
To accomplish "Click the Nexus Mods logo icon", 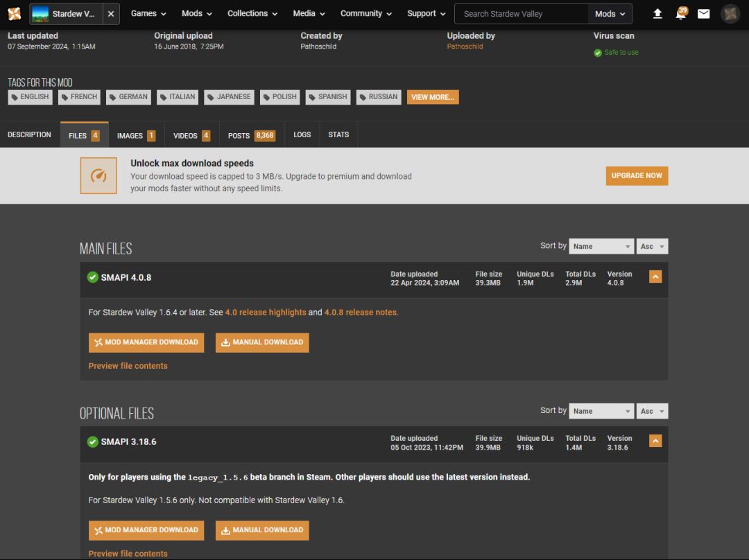I will coord(14,14).
